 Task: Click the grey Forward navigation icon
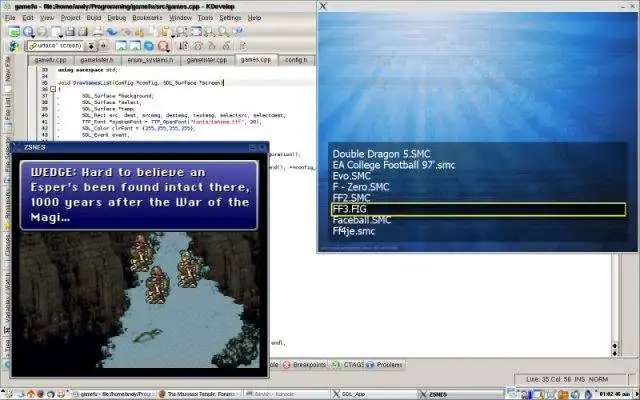coord(42,31)
